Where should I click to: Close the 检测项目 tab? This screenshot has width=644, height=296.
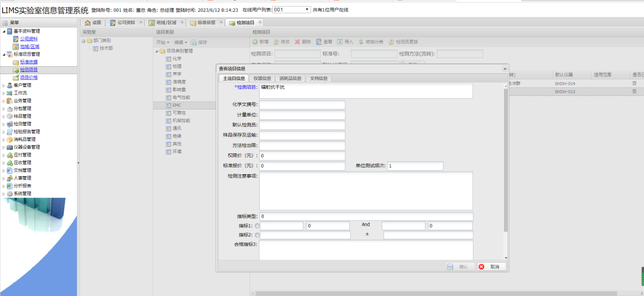tap(259, 22)
